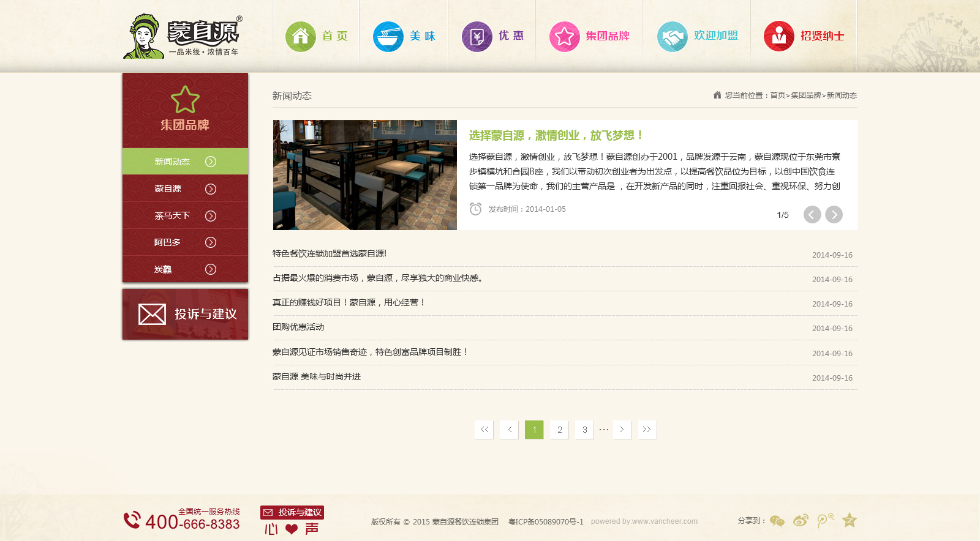
Task: Select the purple 优惠 coupon icon
Action: [x=477, y=37]
